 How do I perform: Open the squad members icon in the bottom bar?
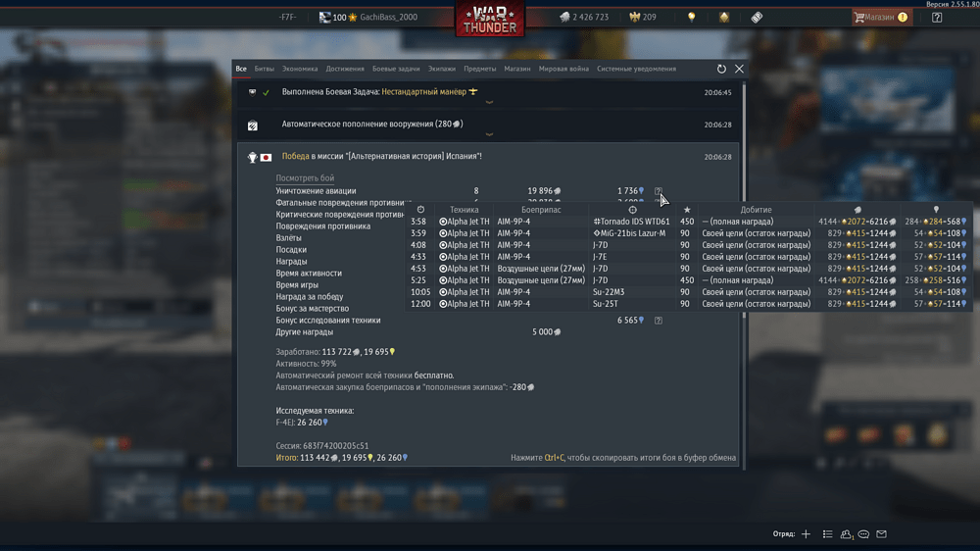847,534
